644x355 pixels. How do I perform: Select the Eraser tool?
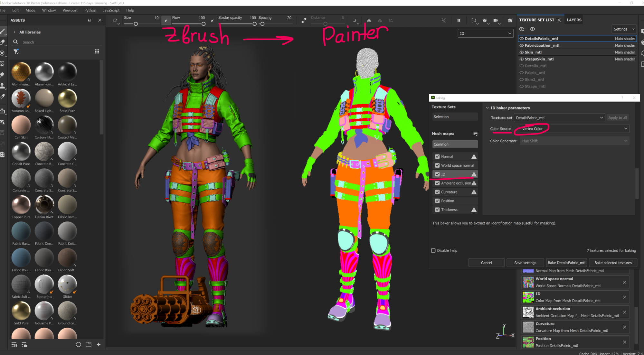coord(4,42)
